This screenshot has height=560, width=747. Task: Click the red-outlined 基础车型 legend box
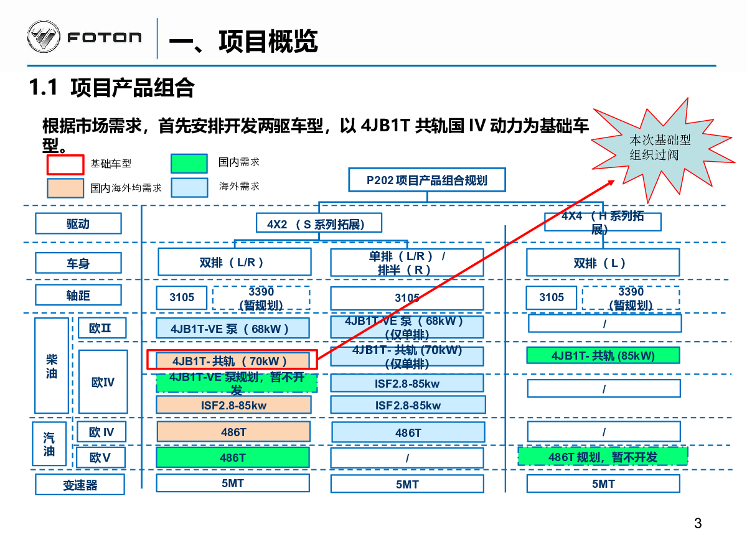pos(65,164)
